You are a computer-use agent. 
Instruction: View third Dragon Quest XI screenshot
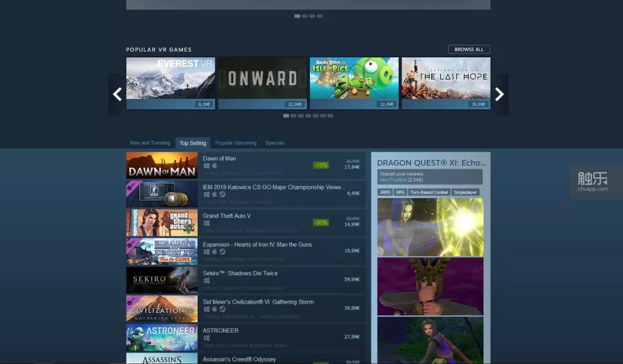[x=430, y=340]
